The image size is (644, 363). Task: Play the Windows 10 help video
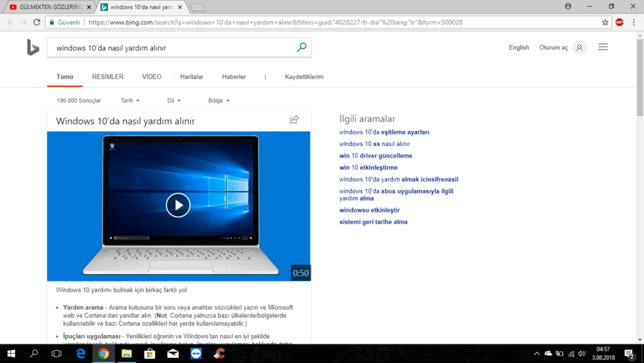click(178, 205)
